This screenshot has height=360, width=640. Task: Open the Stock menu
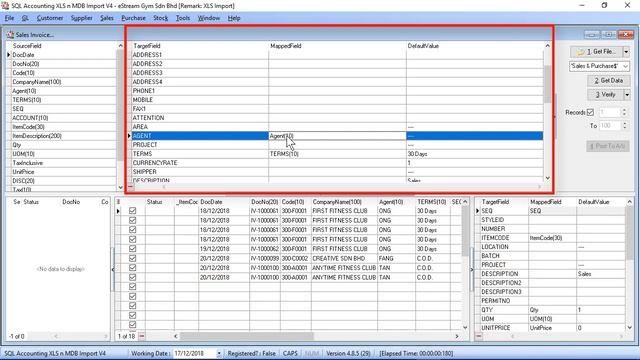pyautogui.click(x=160, y=18)
